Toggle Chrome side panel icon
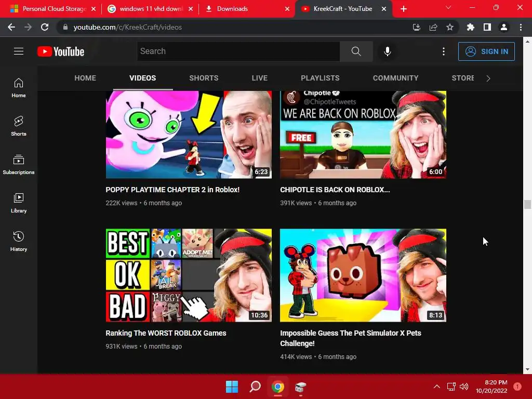Image resolution: width=532 pixels, height=399 pixels. [x=487, y=27]
